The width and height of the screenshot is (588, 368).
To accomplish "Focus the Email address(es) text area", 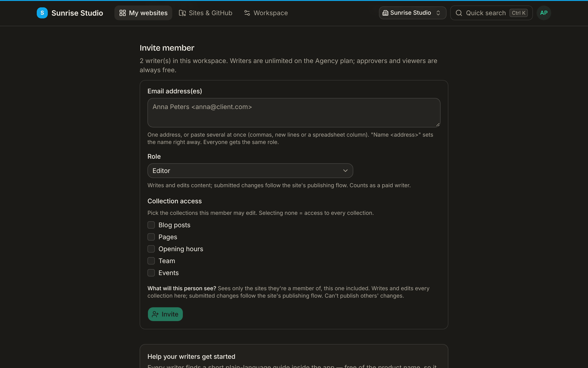I will click(x=294, y=113).
